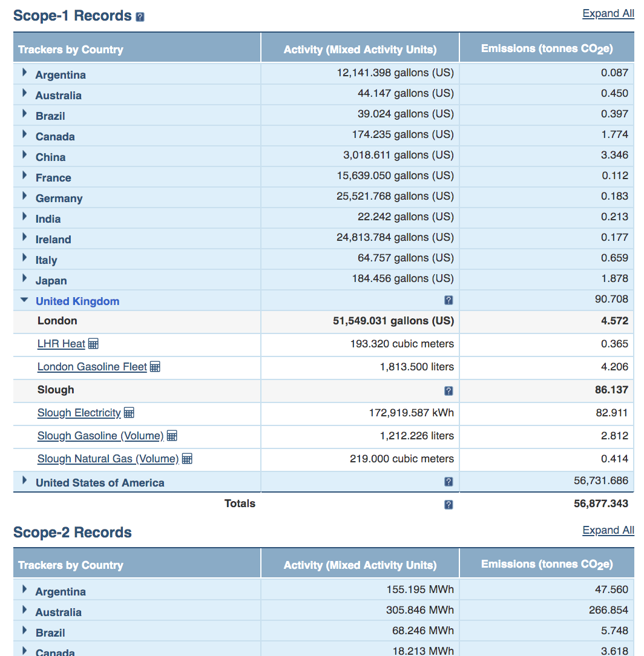Expand the France row
Viewport: 644px width, 656px height.
(x=24, y=175)
